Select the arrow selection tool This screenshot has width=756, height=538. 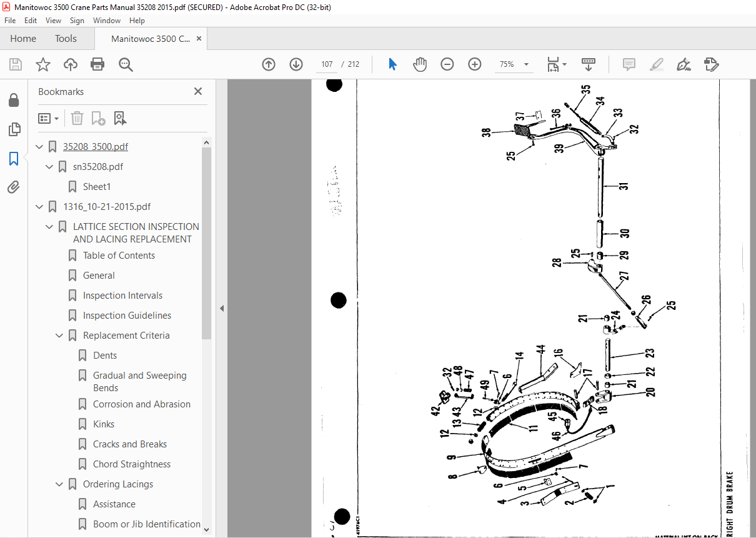[x=392, y=64]
